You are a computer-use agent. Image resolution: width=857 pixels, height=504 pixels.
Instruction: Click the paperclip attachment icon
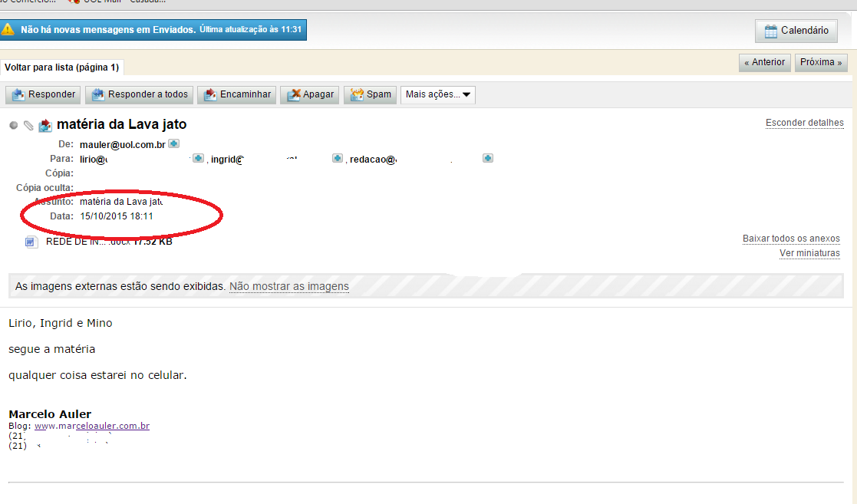tap(28, 126)
